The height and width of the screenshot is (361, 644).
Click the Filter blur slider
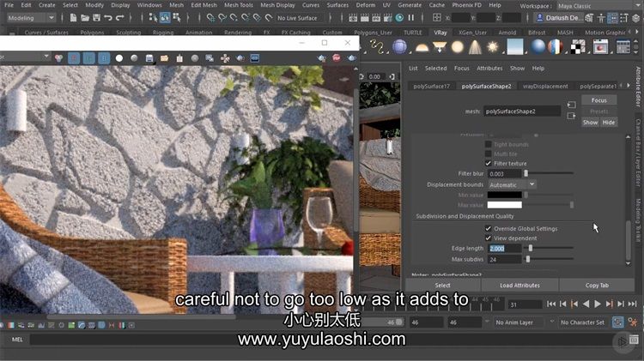549,173
